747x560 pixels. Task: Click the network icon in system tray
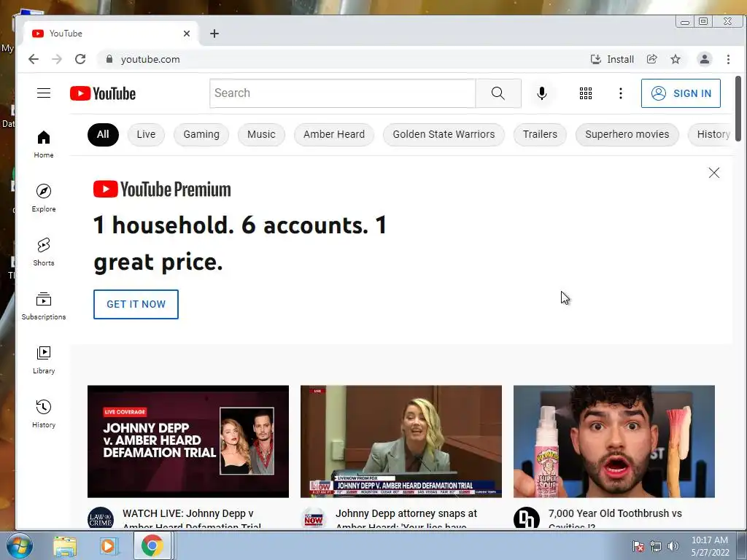pos(656,546)
